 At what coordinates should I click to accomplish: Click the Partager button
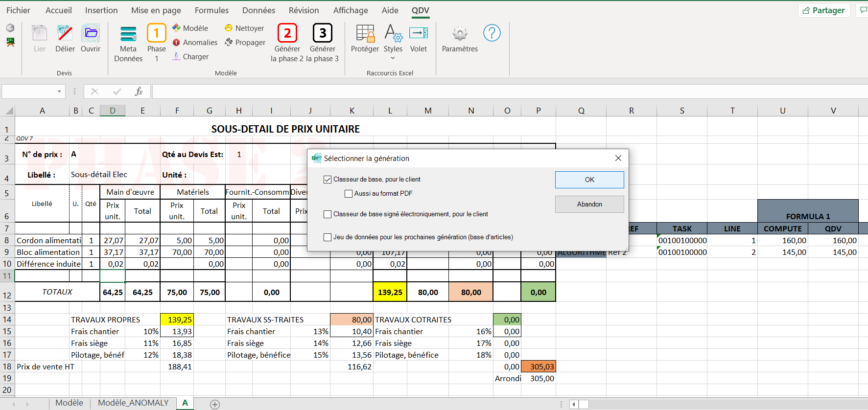pos(824,10)
